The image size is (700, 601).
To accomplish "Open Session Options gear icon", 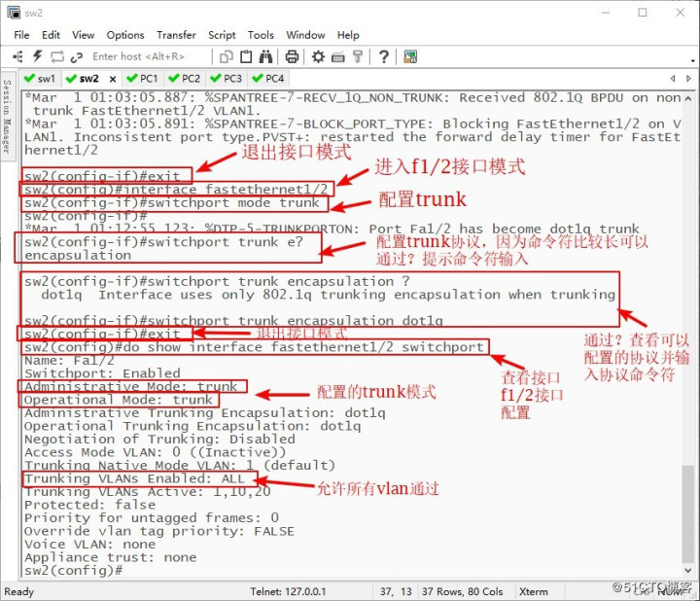I will (318, 56).
